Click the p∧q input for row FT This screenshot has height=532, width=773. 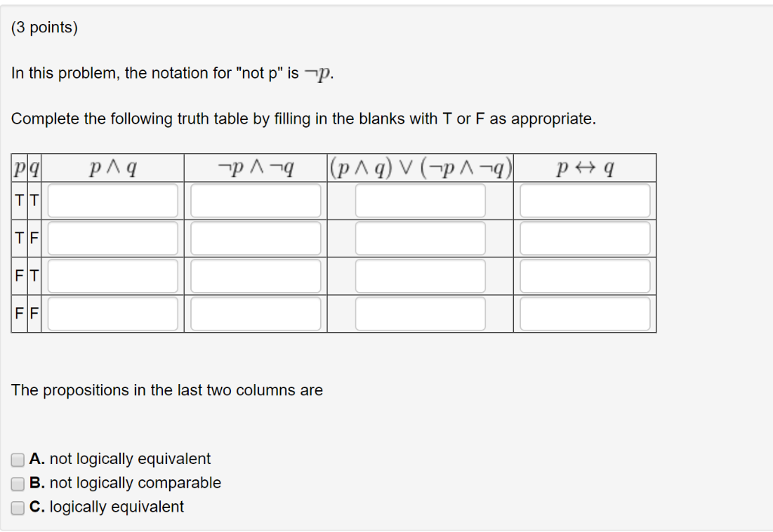coord(112,275)
